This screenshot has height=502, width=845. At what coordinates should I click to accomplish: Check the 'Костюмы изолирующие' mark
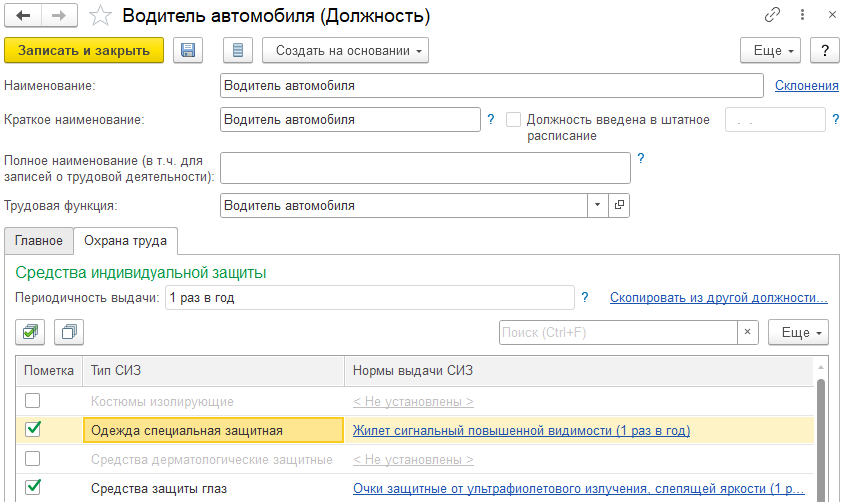pos(33,401)
